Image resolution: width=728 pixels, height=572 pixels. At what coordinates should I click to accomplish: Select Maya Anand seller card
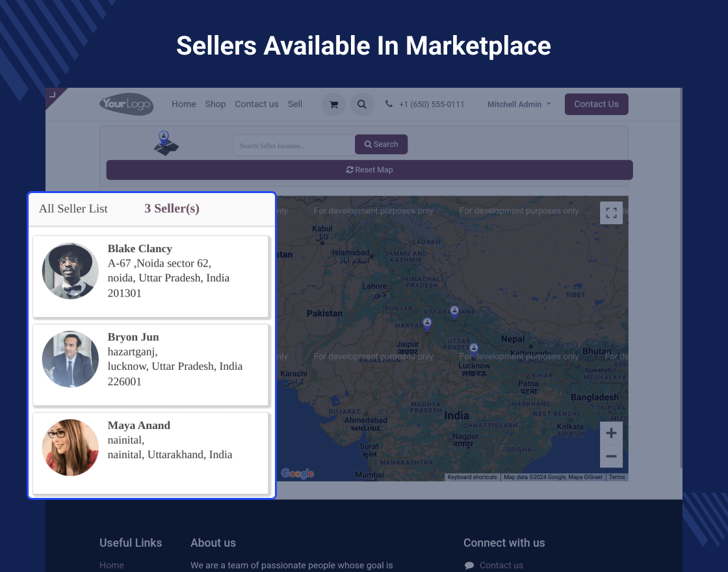151,453
